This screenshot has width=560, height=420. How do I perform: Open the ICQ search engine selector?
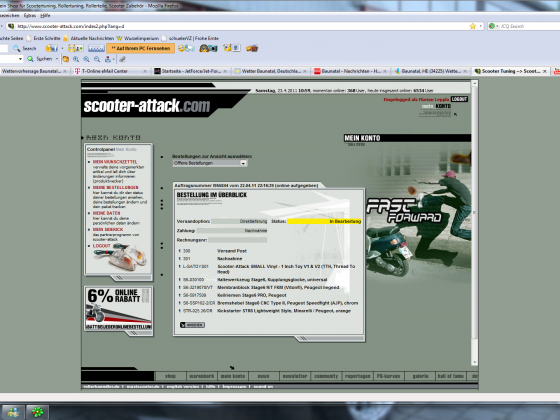pos(493,26)
